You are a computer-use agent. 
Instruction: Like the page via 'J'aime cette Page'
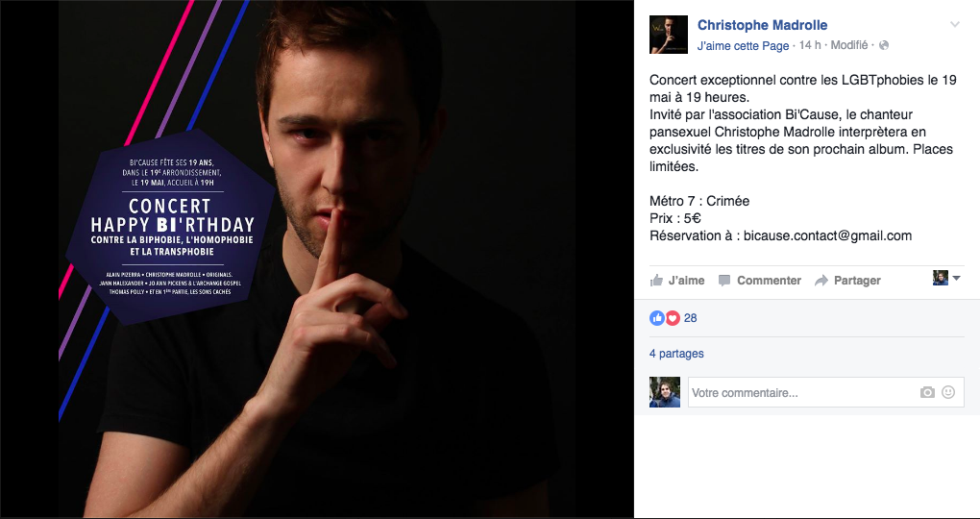(x=743, y=45)
